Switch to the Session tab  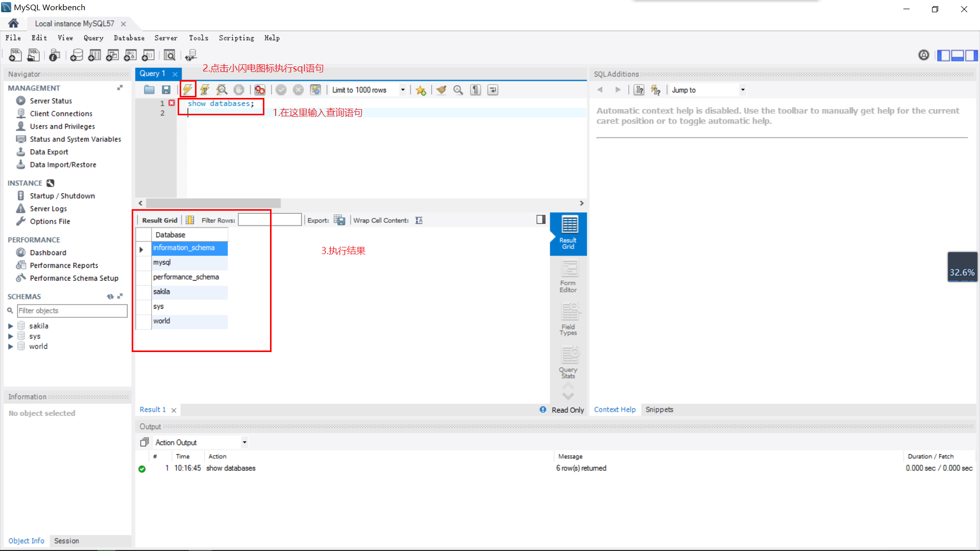66,541
